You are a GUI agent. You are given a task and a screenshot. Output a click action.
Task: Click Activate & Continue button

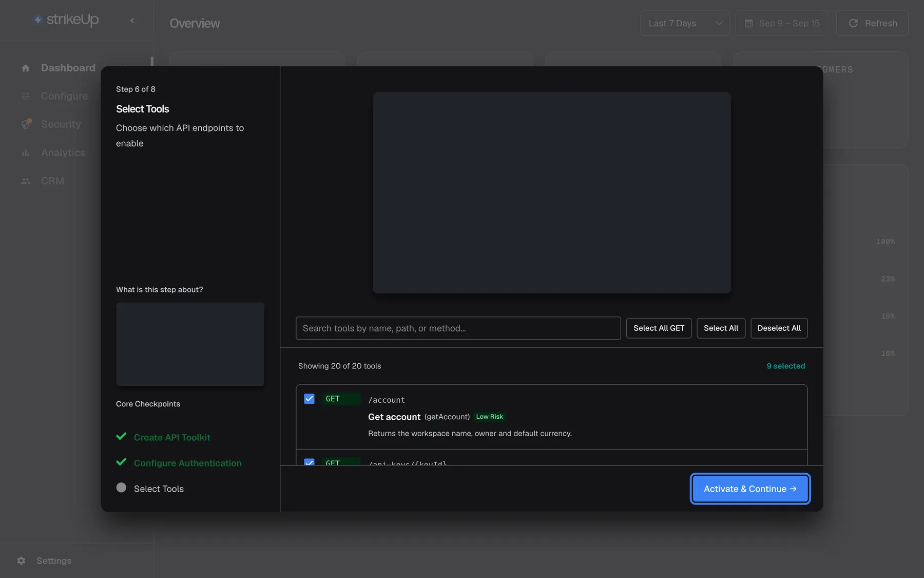[750, 489]
